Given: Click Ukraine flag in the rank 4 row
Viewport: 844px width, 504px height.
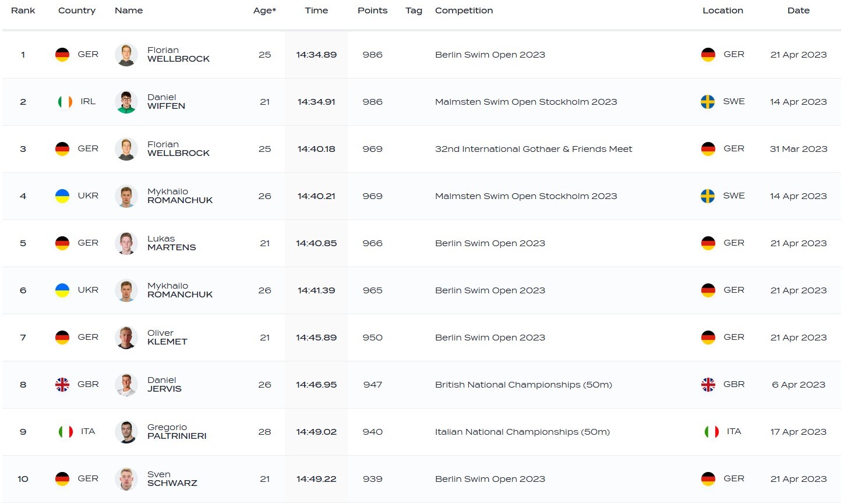Looking at the screenshot, I should 62,196.
